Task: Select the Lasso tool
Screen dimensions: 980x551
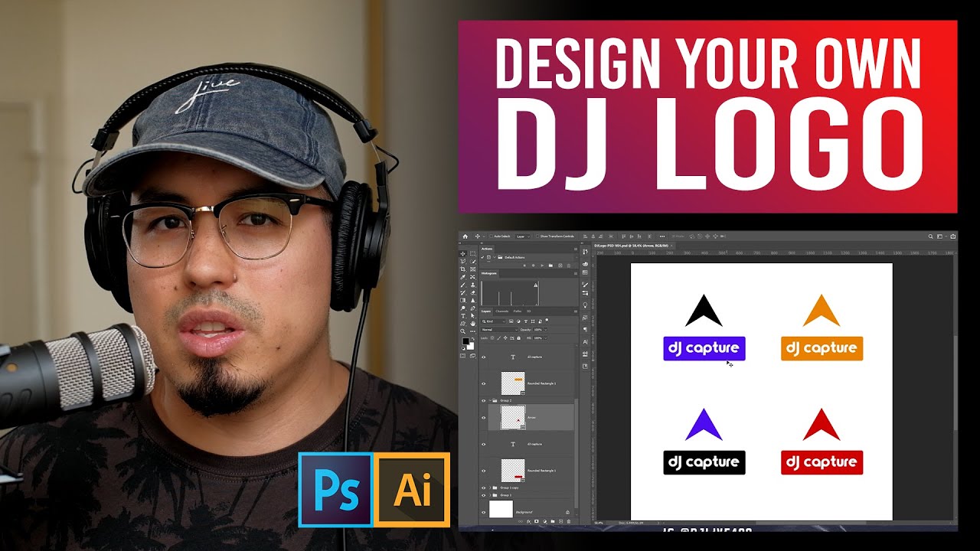Action: tap(462, 262)
